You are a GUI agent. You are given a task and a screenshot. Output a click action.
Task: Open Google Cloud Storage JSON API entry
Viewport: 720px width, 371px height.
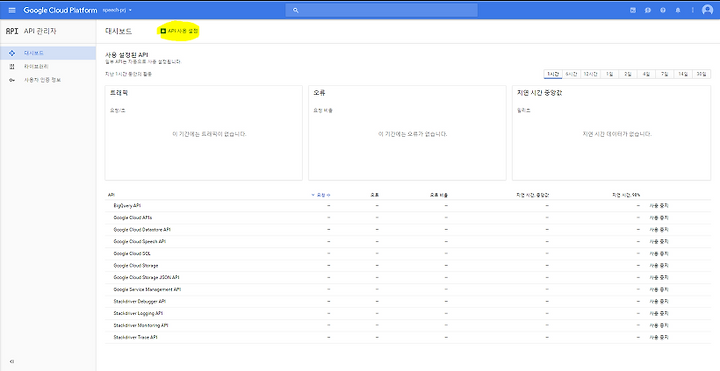(146, 277)
